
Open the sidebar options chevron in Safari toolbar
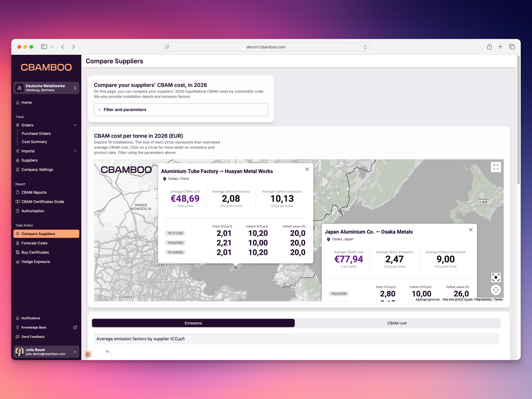click(52, 47)
